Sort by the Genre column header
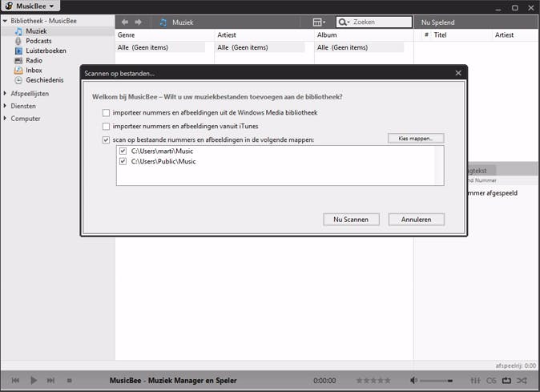 tap(126, 34)
